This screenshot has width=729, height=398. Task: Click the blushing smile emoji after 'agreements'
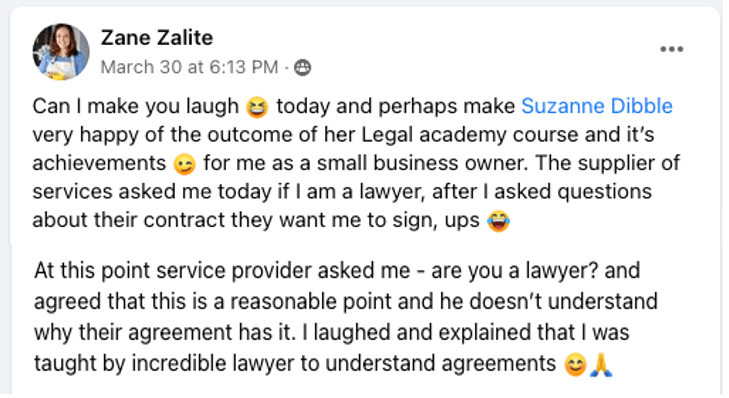(x=575, y=365)
